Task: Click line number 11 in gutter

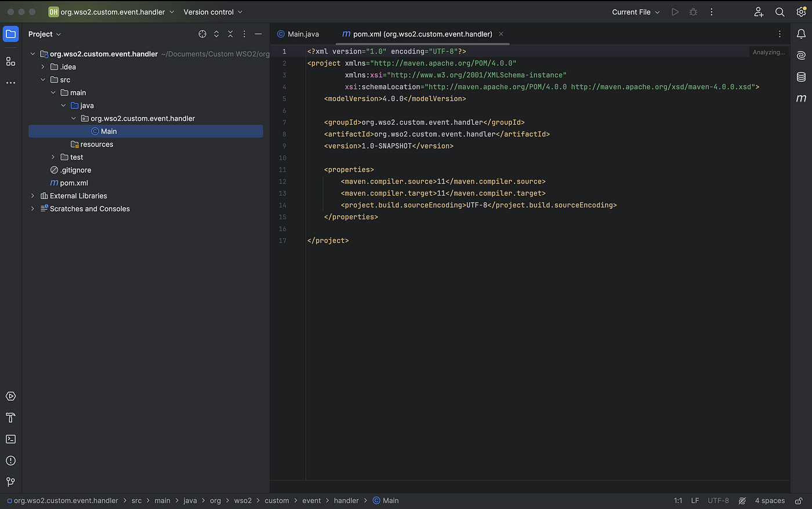Action: tap(282, 169)
